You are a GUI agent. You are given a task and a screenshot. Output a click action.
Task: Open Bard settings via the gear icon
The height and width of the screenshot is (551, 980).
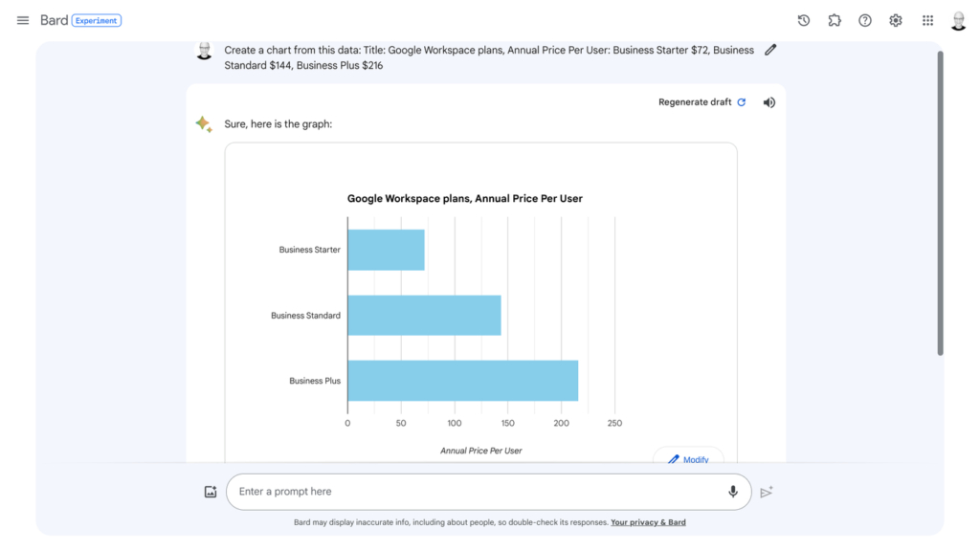tap(896, 20)
